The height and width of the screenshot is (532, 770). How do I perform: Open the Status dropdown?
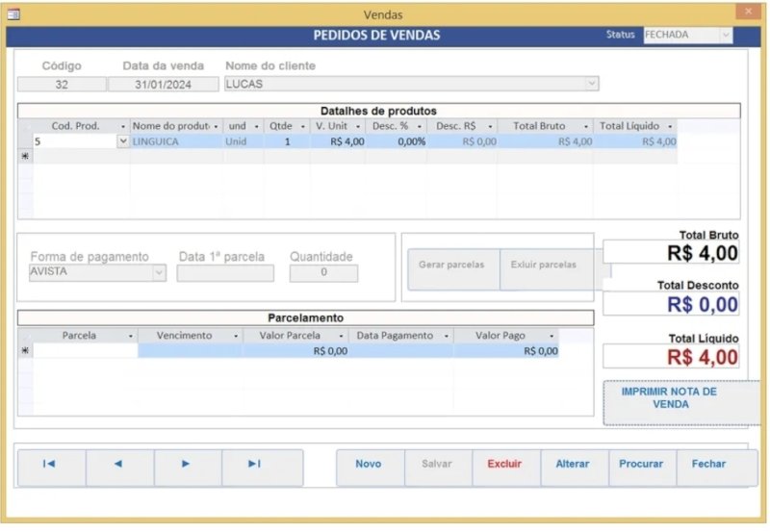point(725,35)
